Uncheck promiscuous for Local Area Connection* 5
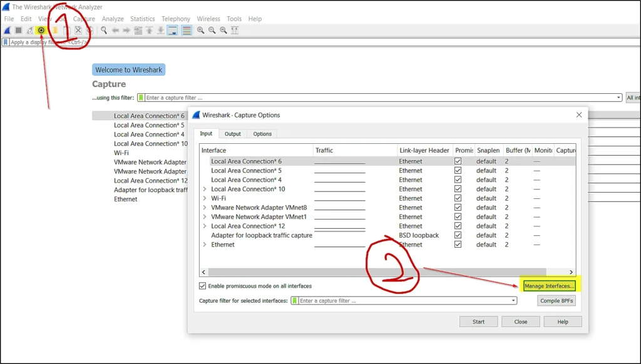The height and width of the screenshot is (364, 641). [x=458, y=170]
